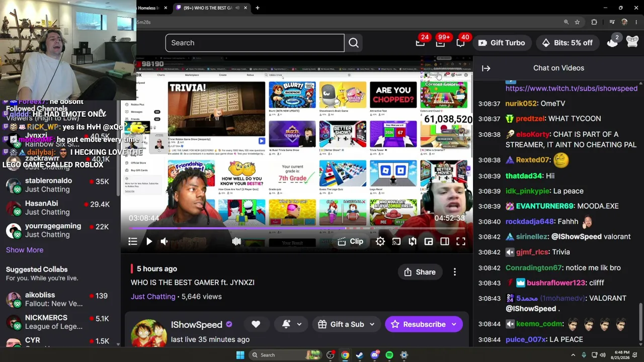The width and height of the screenshot is (644, 362).
Task: Click the audio waveform icon in the player
Action: pos(236,242)
